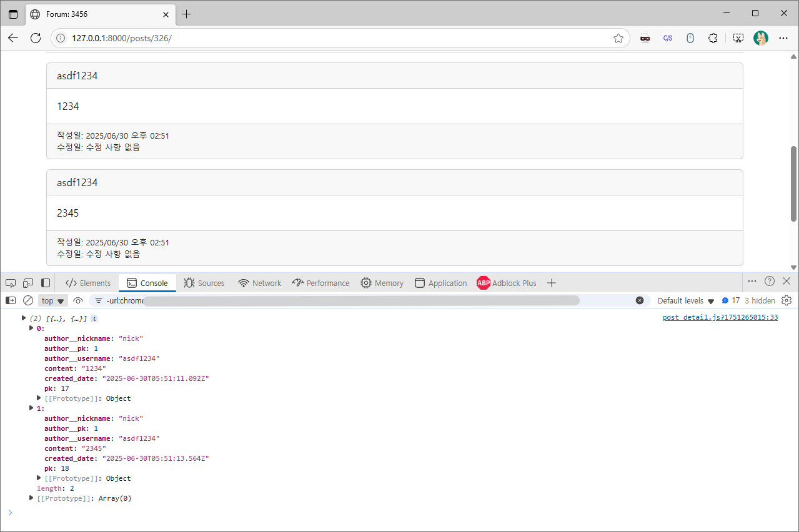
Task: Switch to the Memory tab
Action: (x=382, y=283)
